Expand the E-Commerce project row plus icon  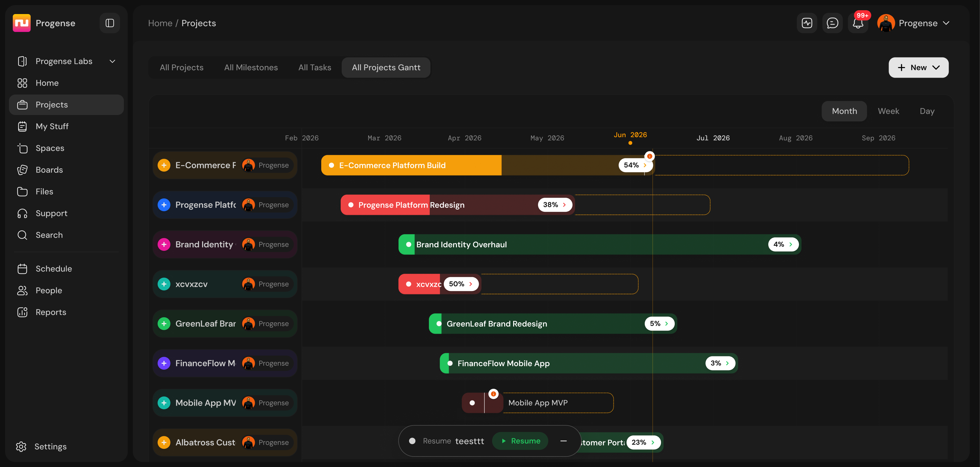point(164,165)
